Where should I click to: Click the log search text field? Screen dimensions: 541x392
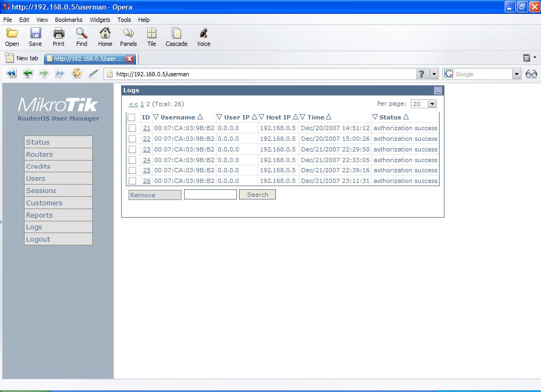210,195
